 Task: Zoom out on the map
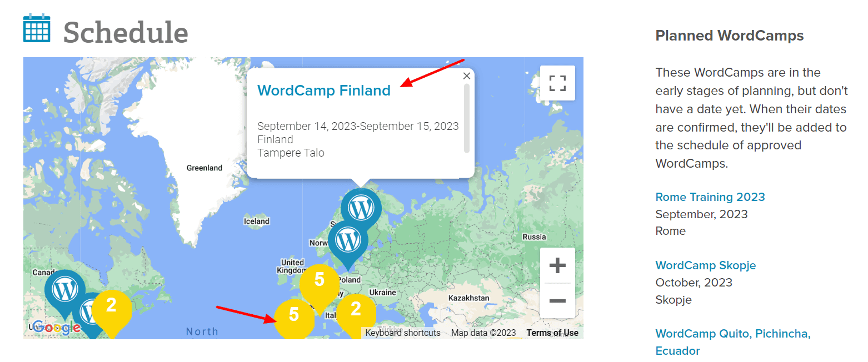coord(557,300)
